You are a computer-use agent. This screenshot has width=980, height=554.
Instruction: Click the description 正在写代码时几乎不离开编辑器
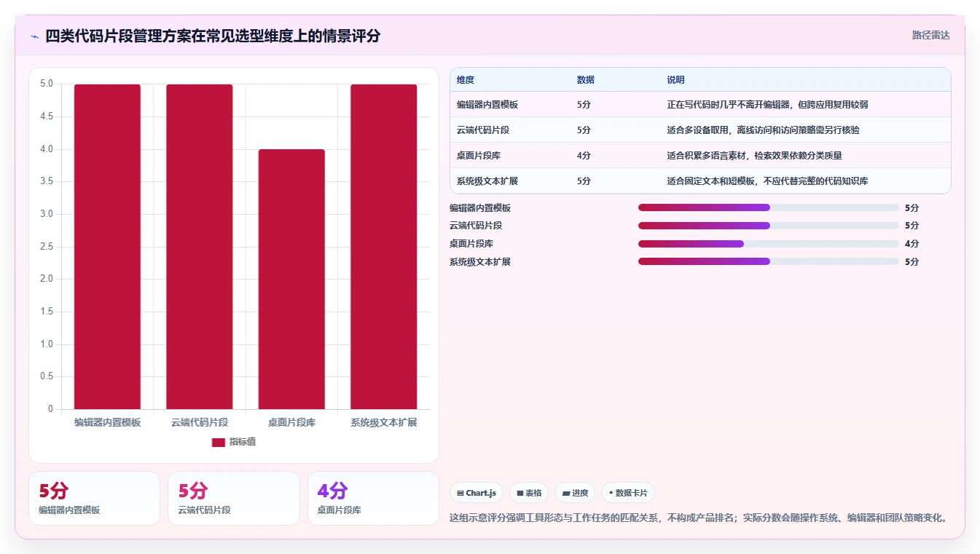[x=767, y=105]
